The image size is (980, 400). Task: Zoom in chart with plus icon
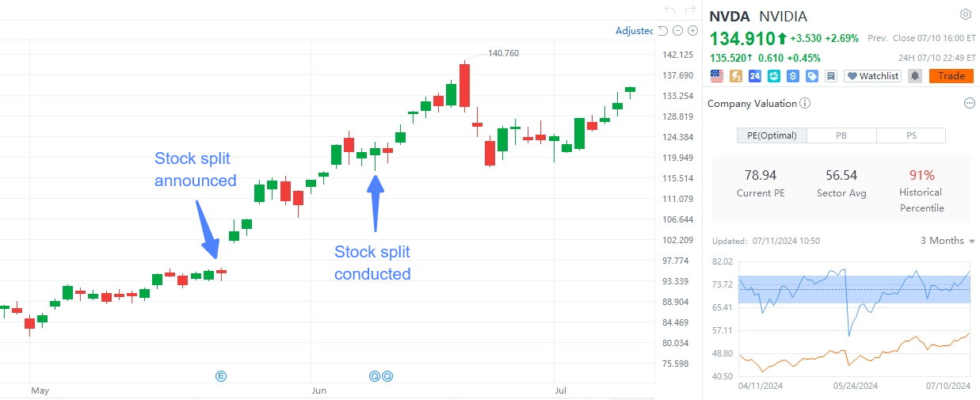pyautogui.click(x=692, y=31)
